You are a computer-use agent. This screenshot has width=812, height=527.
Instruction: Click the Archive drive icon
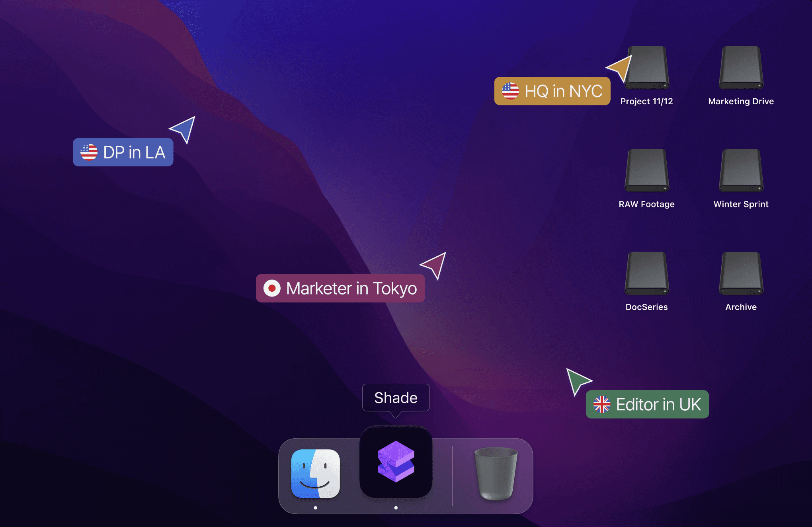[x=741, y=273]
